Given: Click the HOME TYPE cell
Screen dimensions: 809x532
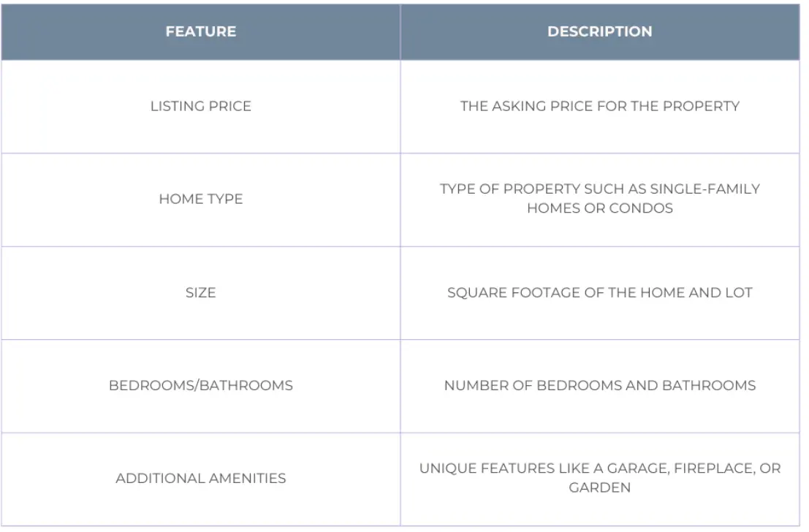Looking at the screenshot, I should pos(200,199).
